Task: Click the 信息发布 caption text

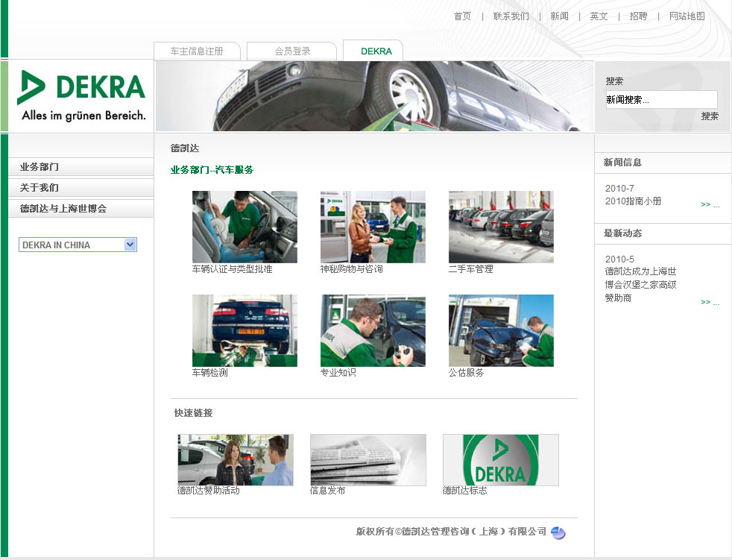Action: pyautogui.click(x=327, y=491)
